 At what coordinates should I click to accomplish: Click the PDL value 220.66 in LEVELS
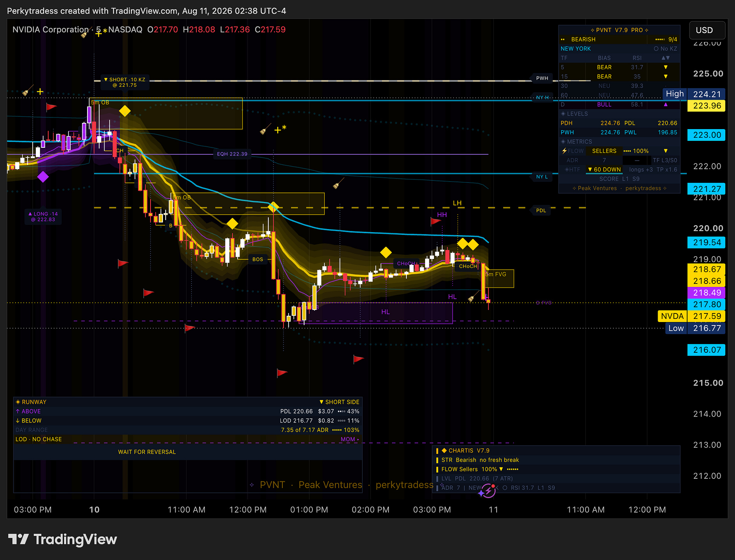coord(667,123)
